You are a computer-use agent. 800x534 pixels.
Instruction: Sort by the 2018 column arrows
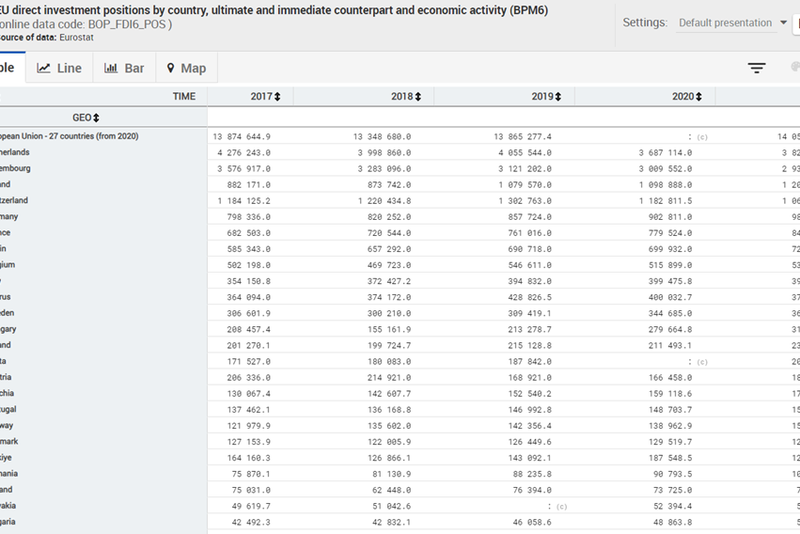pyautogui.click(x=418, y=97)
